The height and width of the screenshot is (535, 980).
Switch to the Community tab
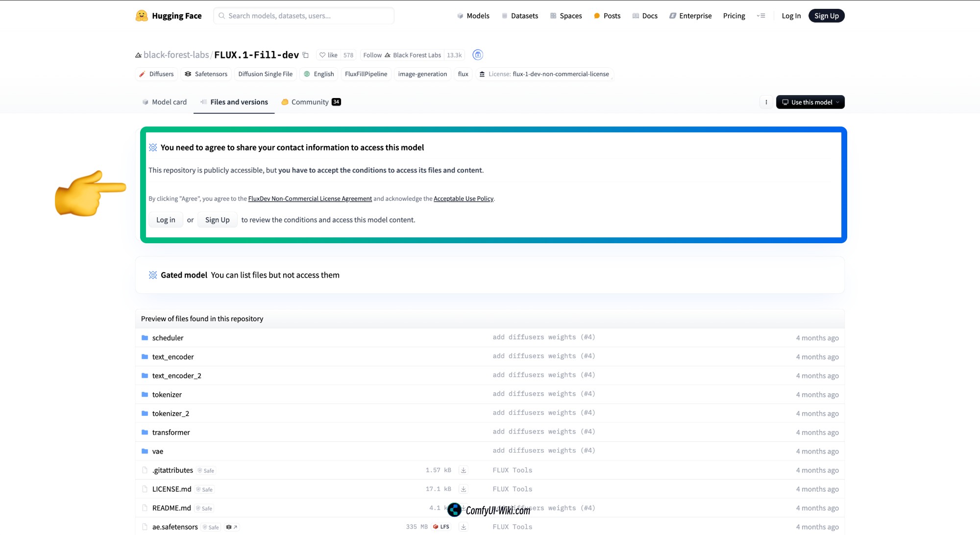(x=311, y=102)
